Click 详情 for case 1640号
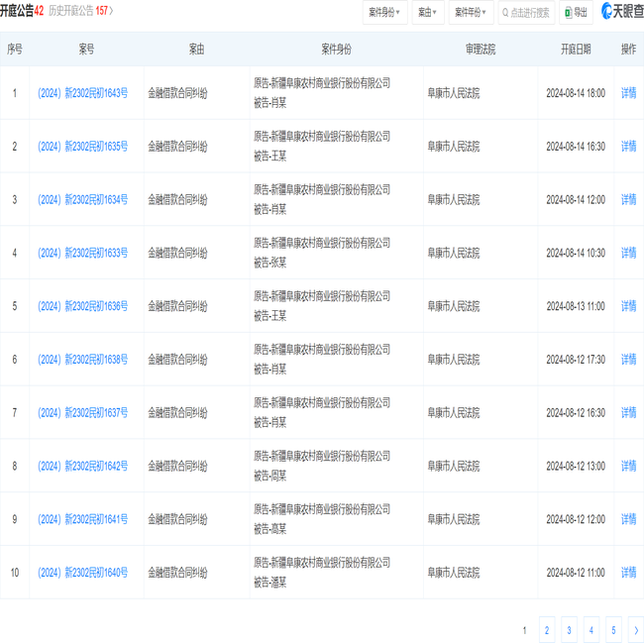The height and width of the screenshot is (644, 644). [628, 572]
